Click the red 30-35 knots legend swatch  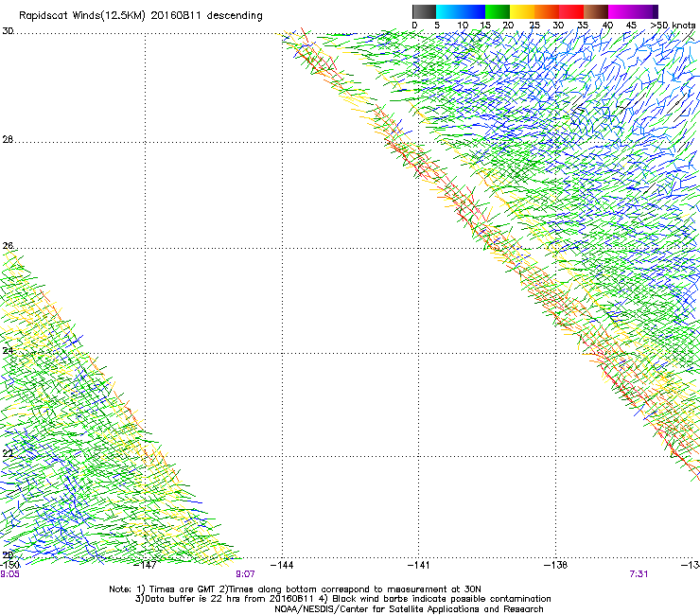[x=571, y=11]
